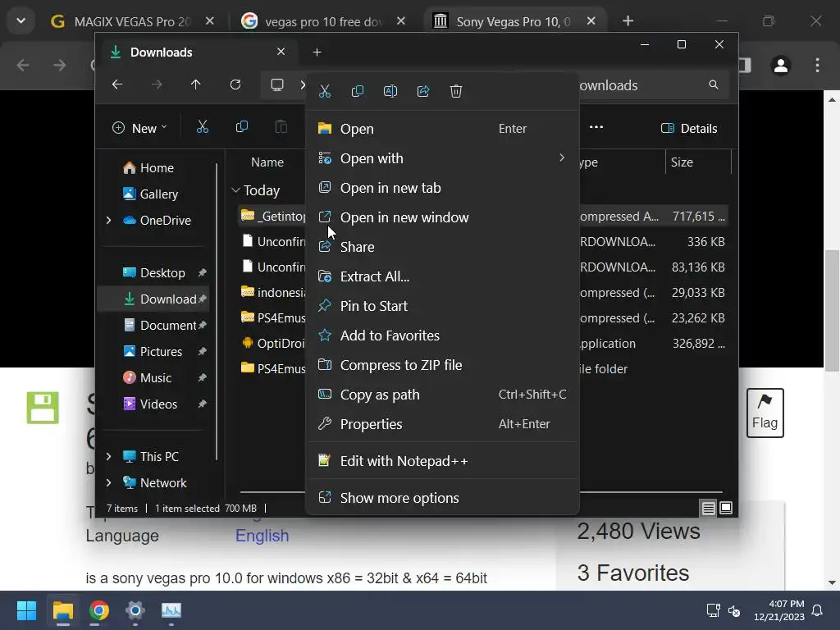Open Home in navigation pane

pyautogui.click(x=148, y=167)
